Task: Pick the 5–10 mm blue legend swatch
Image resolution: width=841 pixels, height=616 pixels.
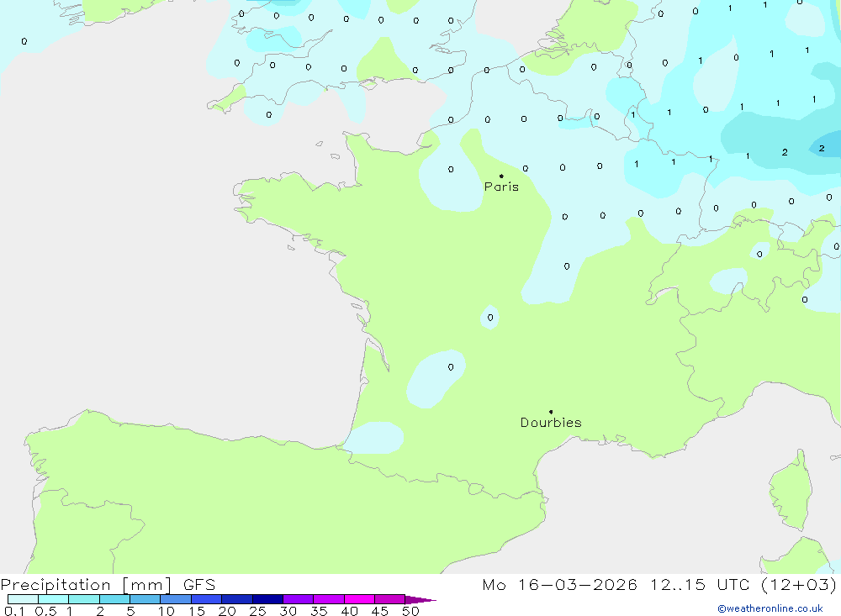Action: pos(145,599)
